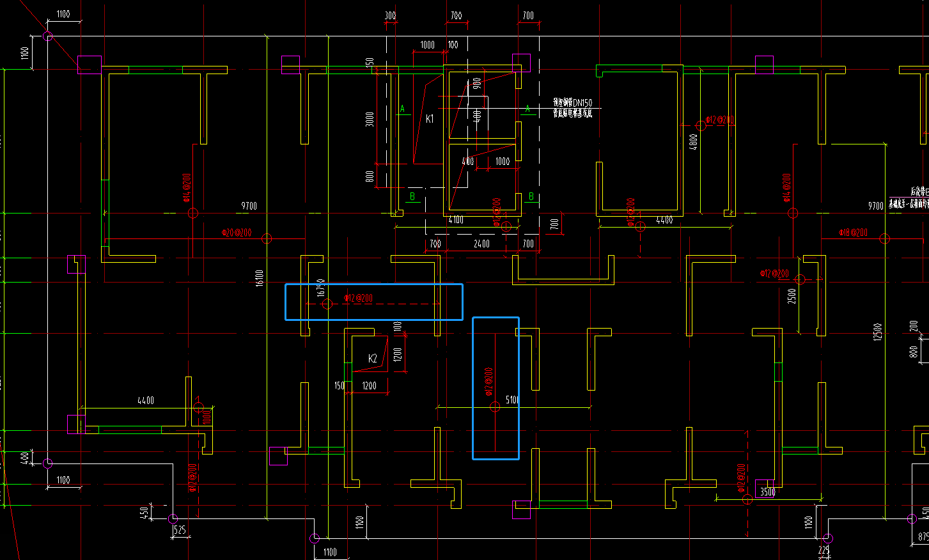Select the 4100 dimension text
The height and width of the screenshot is (560, 929).
456,220
